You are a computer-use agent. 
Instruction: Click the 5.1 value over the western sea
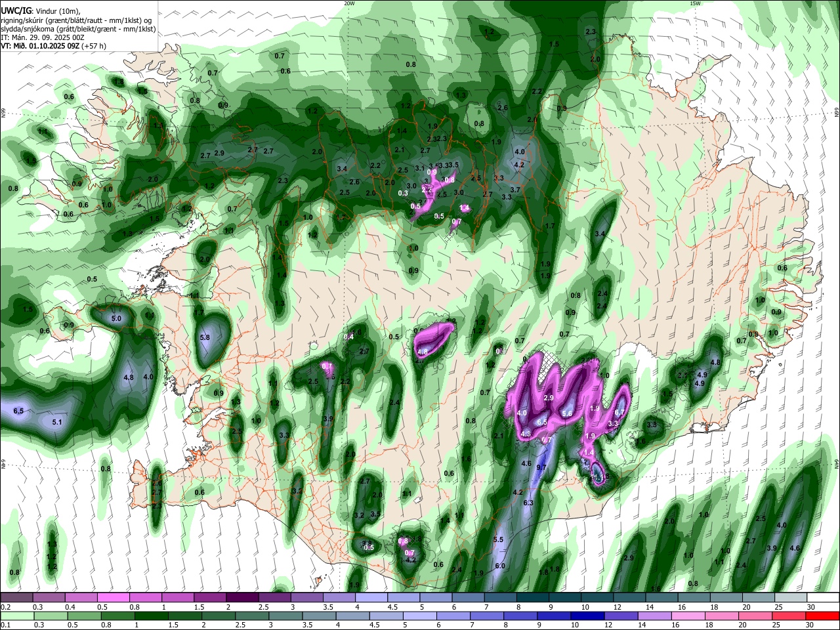(57, 422)
